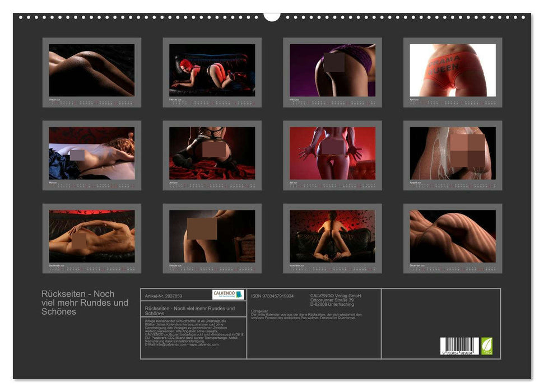This screenshot has width=544, height=392.
Task: Click the Artikel-Nr. 2037859 field
Action: (x=164, y=296)
